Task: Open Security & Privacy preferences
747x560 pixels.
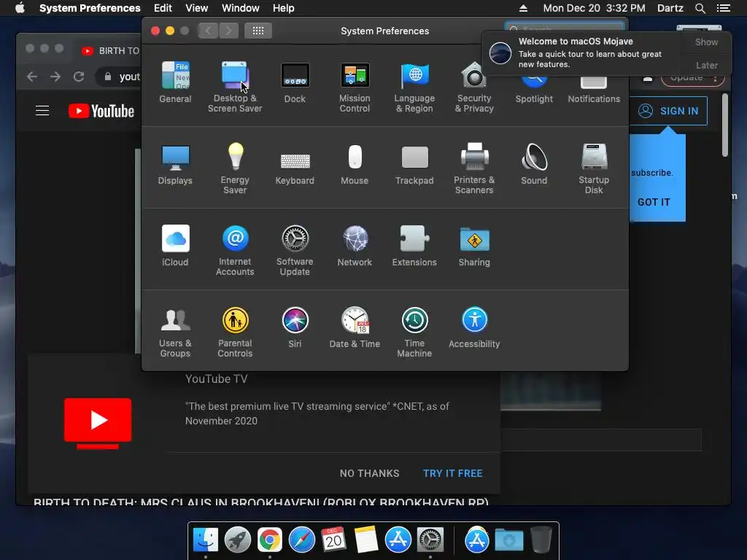Action: tap(474, 87)
